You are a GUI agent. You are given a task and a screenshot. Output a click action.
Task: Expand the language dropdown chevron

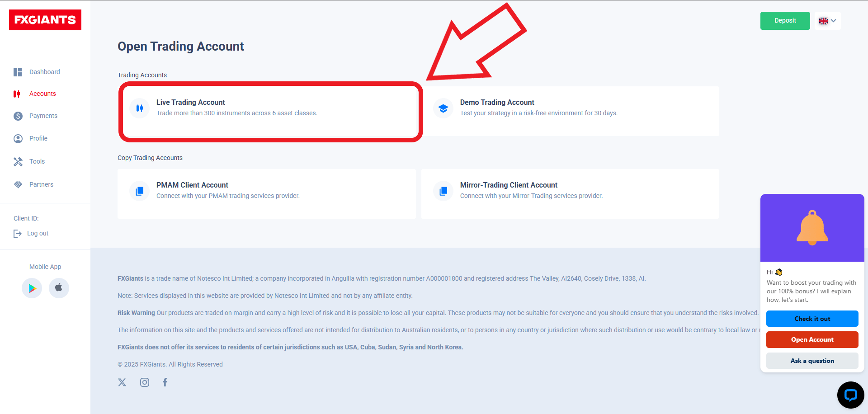(x=834, y=21)
